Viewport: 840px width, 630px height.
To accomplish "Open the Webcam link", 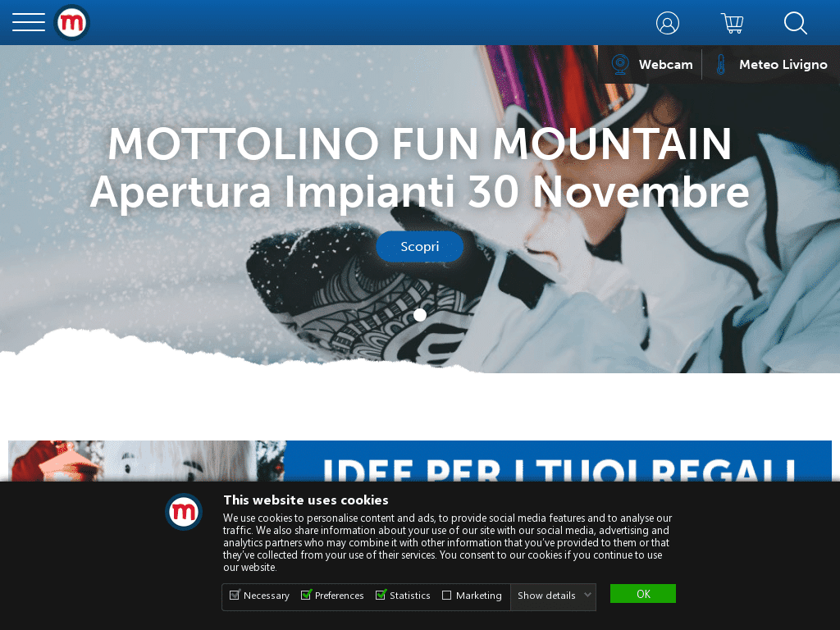I will (665, 64).
